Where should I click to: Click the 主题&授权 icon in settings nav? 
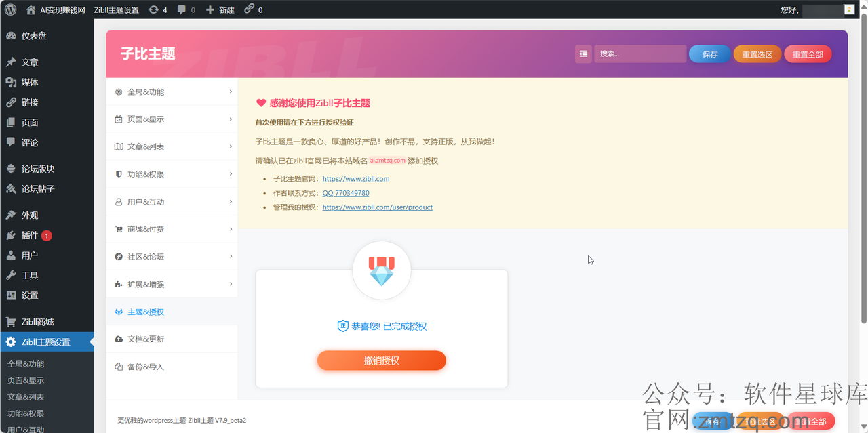coord(119,312)
